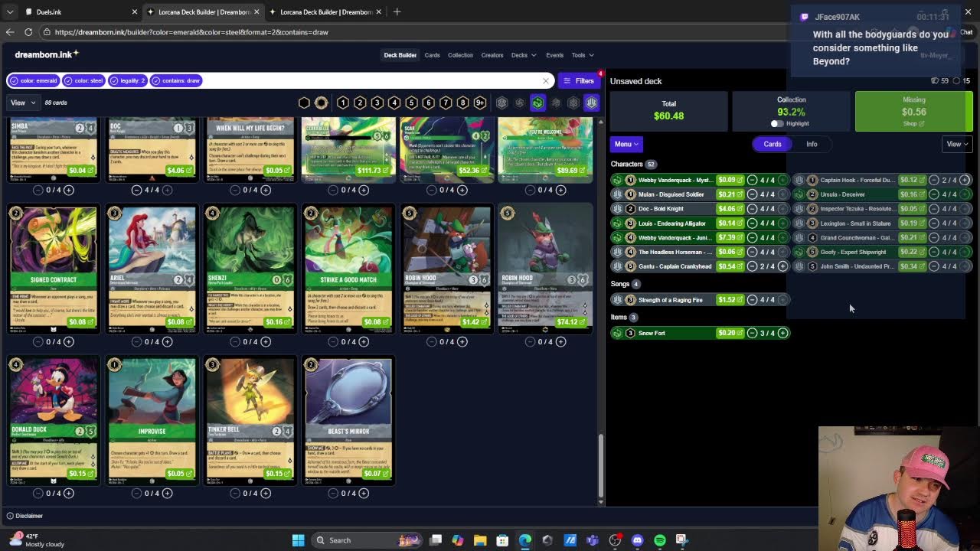Filter cards by ink cost 9+
This screenshot has height=551, width=980.
(x=480, y=103)
